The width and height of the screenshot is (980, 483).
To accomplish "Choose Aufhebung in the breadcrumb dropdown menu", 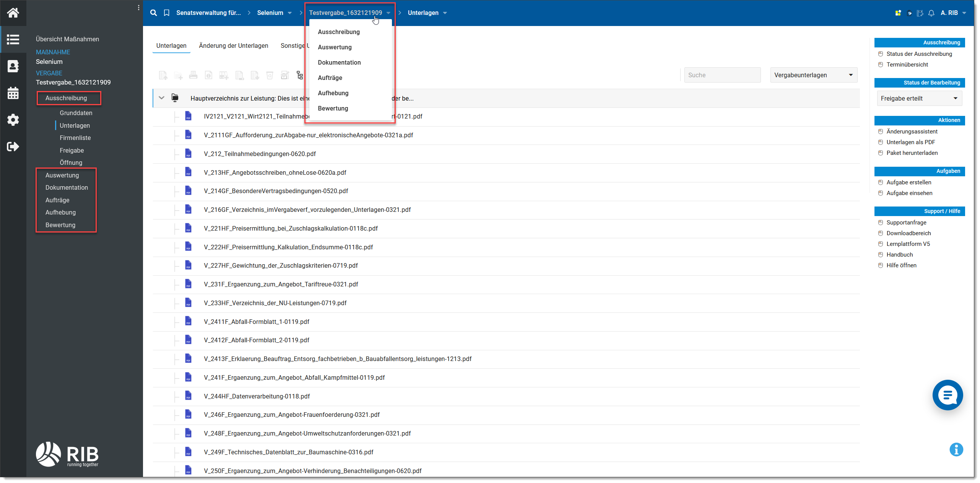I will click(x=333, y=93).
